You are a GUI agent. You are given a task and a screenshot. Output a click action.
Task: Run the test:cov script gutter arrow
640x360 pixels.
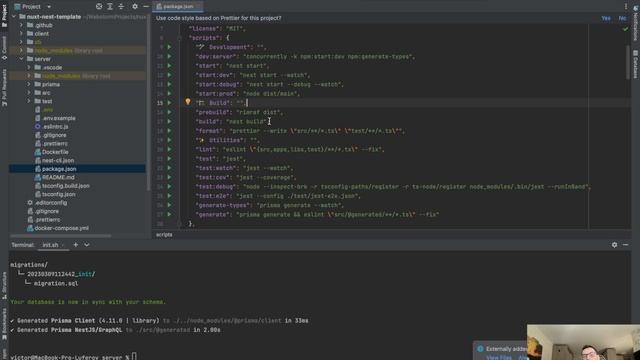coord(169,178)
